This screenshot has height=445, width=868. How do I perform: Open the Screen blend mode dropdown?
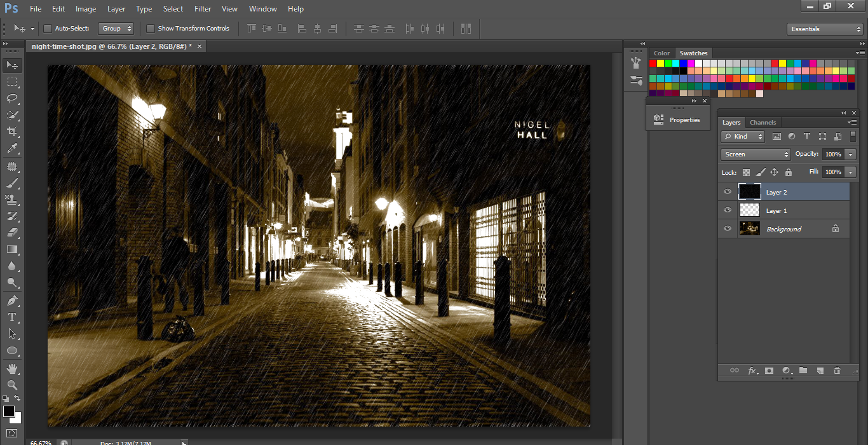pos(755,154)
